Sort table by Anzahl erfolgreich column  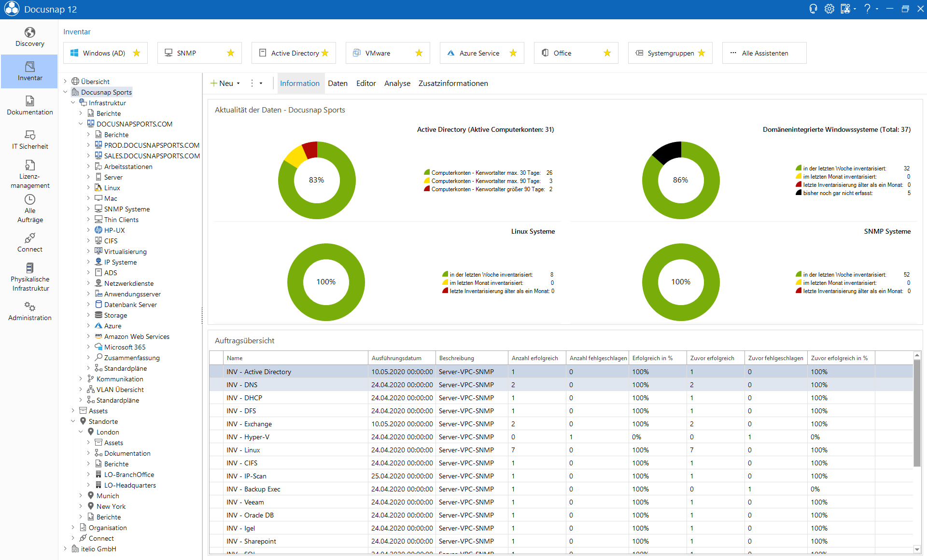coord(537,358)
